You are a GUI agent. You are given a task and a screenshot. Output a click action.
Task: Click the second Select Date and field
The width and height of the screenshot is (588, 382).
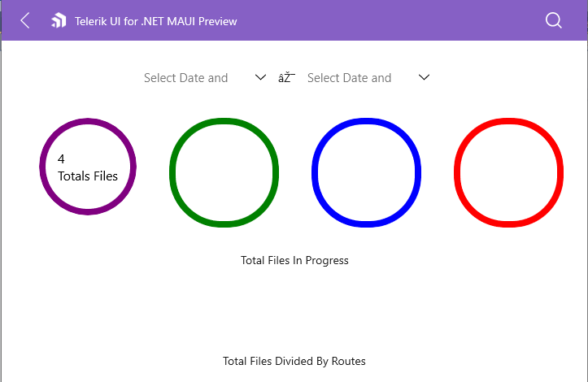tap(350, 78)
